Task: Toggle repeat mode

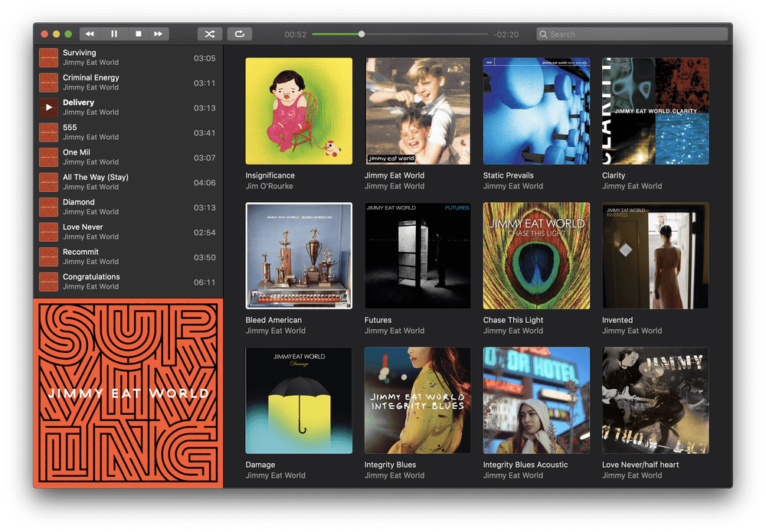Action: pos(239,34)
